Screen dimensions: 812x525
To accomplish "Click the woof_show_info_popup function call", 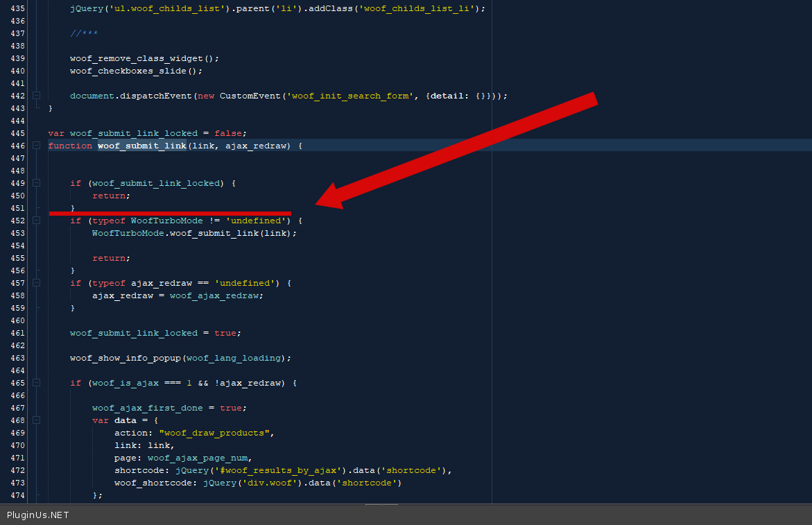I will (x=125, y=358).
